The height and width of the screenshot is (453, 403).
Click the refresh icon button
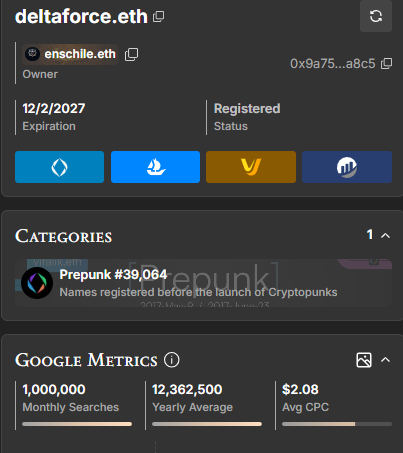376,16
